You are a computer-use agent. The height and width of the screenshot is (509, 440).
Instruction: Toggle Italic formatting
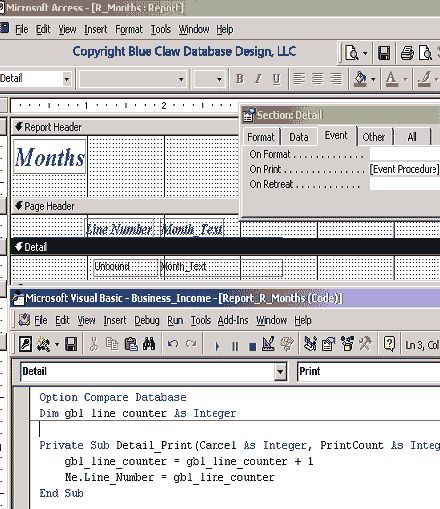tap(258, 79)
